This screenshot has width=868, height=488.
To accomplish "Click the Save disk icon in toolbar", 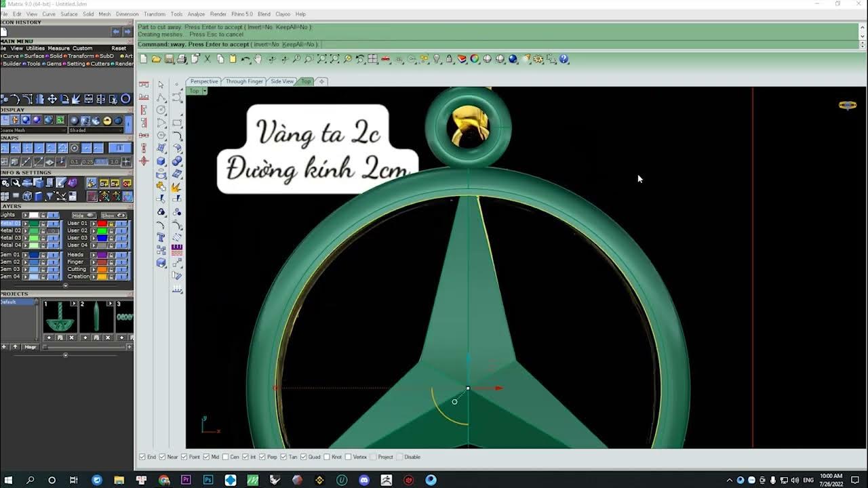I will (x=169, y=59).
